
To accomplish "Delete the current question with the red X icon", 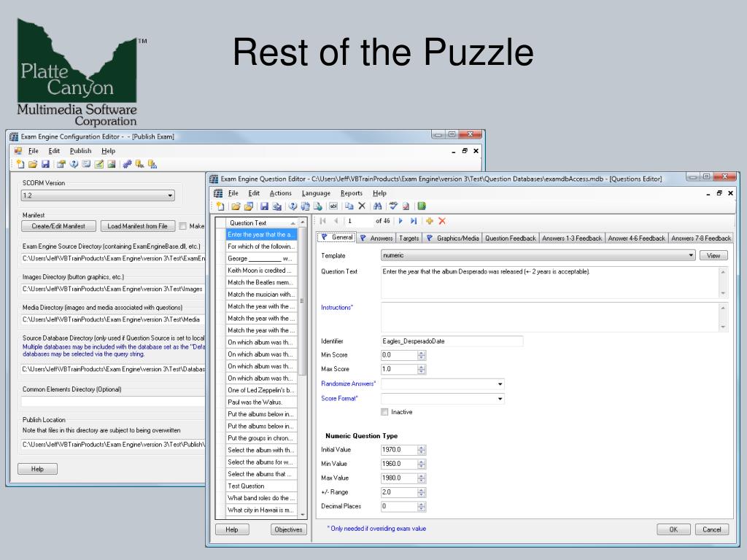I will pos(442,221).
